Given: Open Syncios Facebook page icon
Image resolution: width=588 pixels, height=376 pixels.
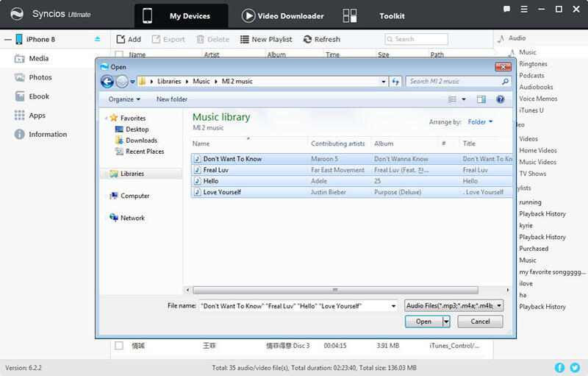Looking at the screenshot, I should (559, 368).
